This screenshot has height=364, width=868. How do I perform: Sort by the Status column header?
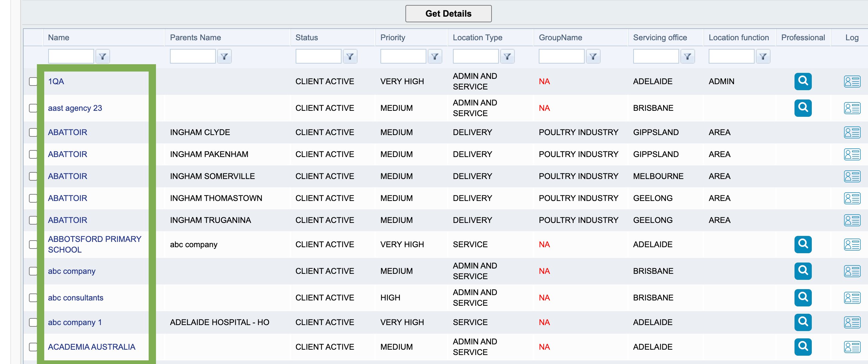click(307, 37)
